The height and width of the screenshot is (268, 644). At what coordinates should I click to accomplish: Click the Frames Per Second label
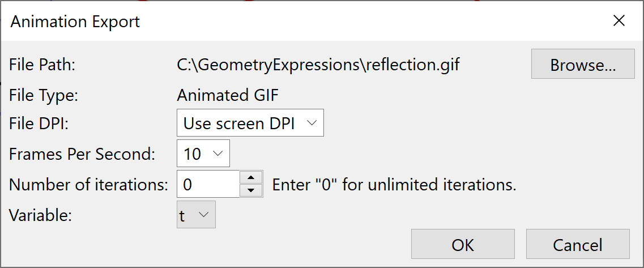pos(82,154)
